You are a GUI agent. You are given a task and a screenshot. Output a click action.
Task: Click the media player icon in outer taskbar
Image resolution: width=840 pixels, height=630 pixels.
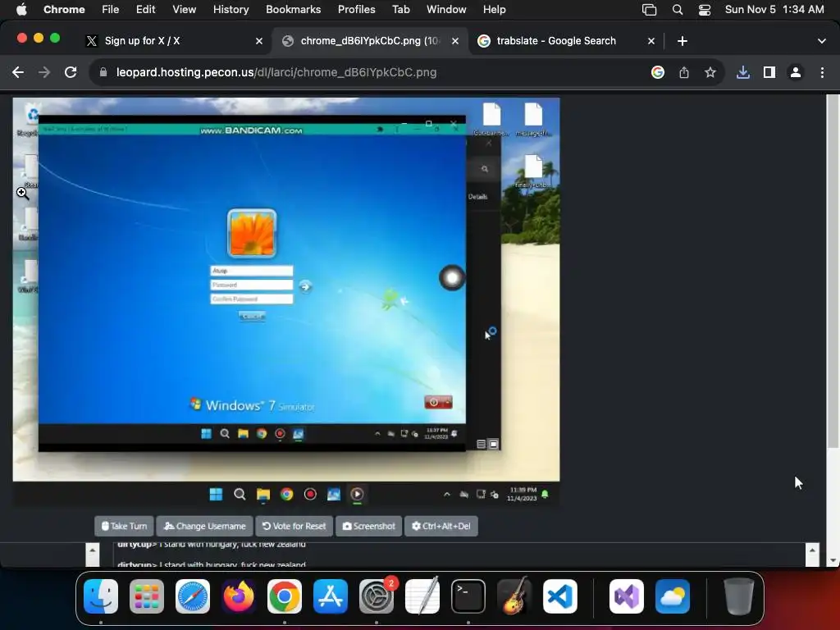358,495
